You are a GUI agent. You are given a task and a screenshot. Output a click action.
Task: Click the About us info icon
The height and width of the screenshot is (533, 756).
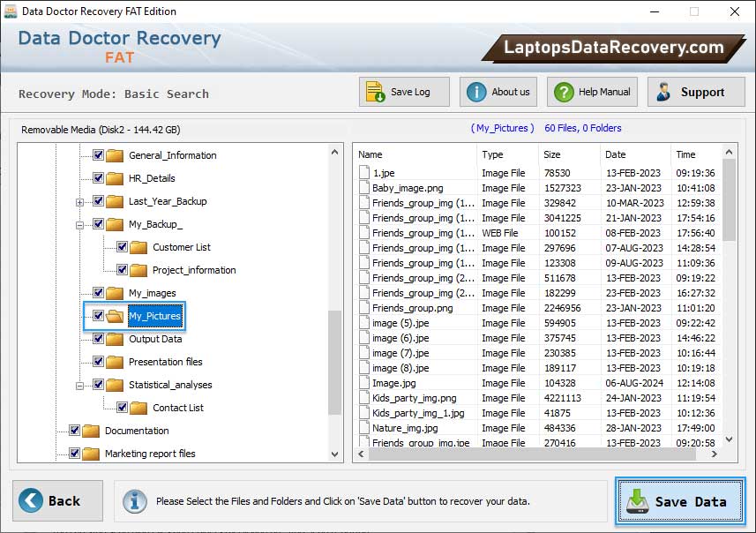(476, 92)
